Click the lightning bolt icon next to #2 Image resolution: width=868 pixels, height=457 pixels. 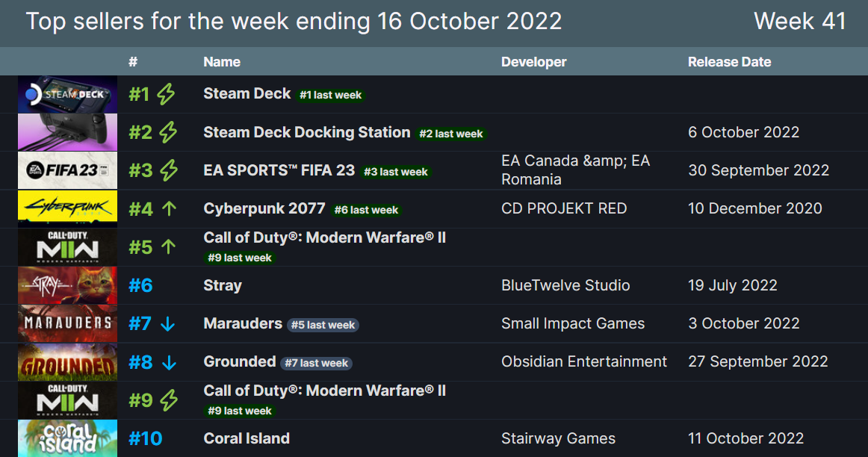168,132
